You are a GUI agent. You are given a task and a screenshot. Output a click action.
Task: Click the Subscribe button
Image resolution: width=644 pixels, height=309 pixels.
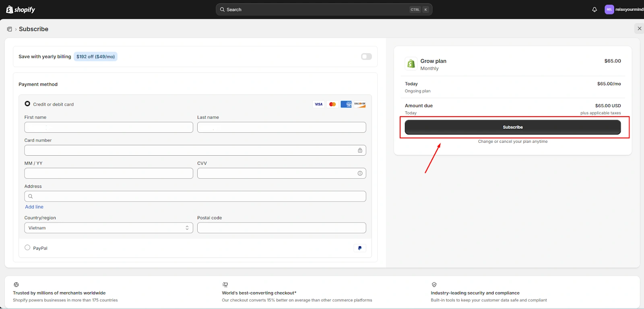pos(513,127)
